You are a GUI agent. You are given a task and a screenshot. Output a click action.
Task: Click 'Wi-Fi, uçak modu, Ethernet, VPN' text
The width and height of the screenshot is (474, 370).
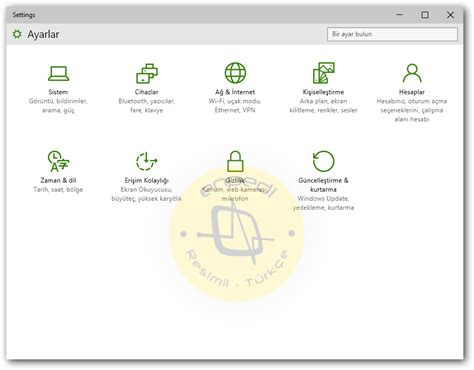coord(235,106)
